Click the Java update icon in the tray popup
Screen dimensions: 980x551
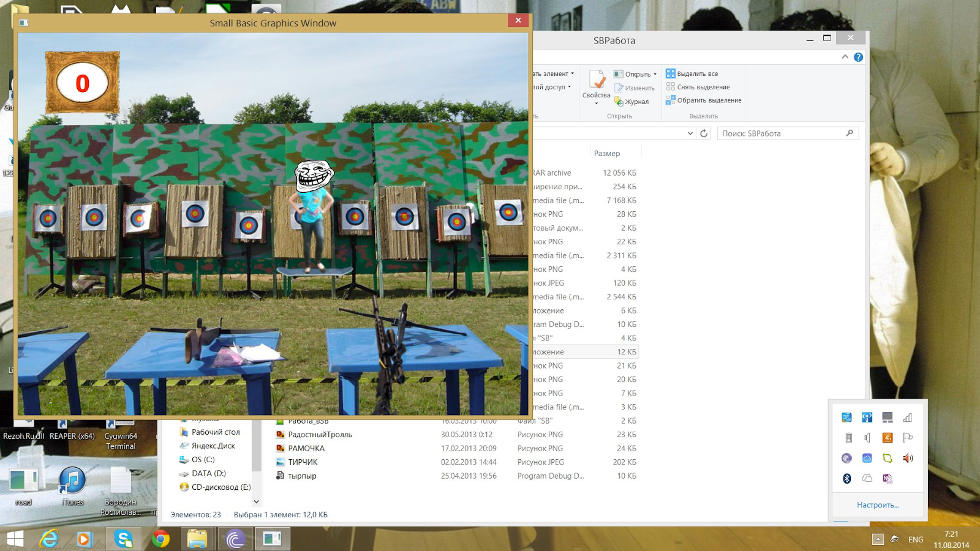click(x=888, y=438)
